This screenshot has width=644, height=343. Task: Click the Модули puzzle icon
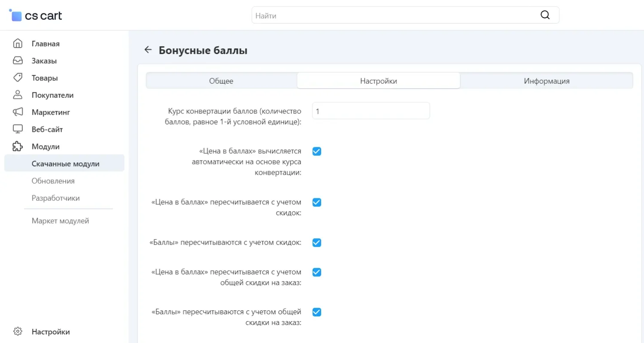point(18,146)
